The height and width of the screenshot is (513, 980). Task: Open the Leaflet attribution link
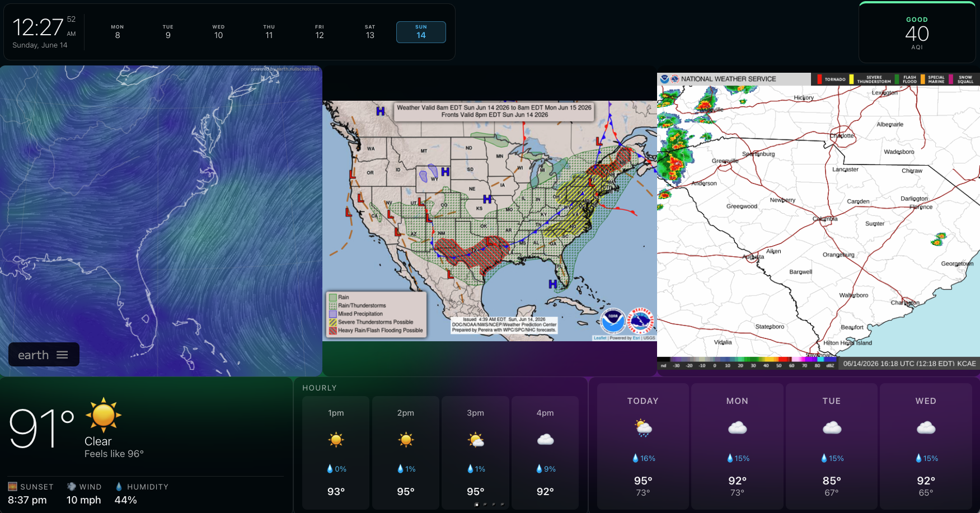tap(600, 338)
